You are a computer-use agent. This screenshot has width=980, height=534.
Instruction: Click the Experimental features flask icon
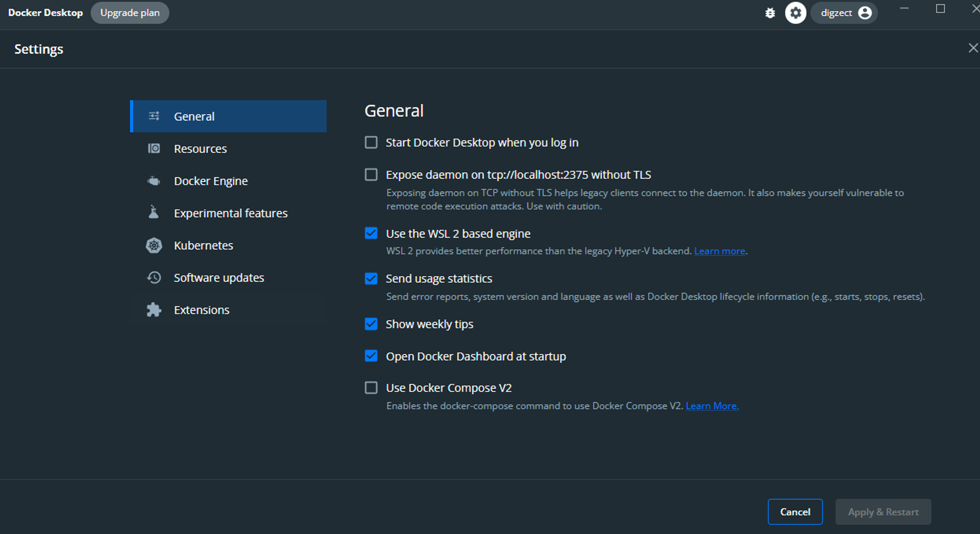[154, 212]
